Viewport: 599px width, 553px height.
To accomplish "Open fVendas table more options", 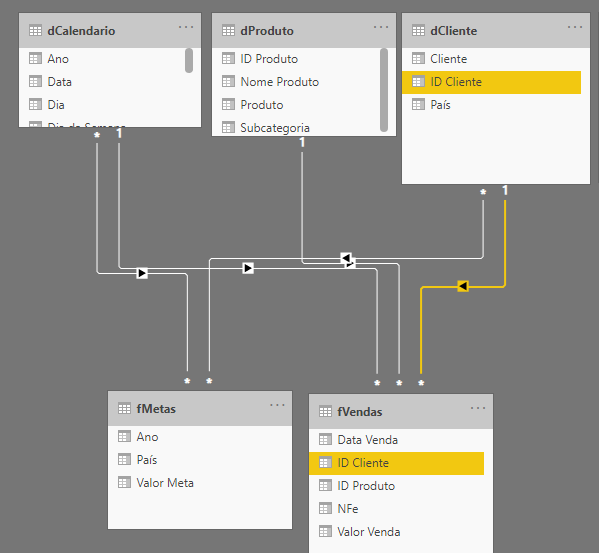I will click(478, 408).
